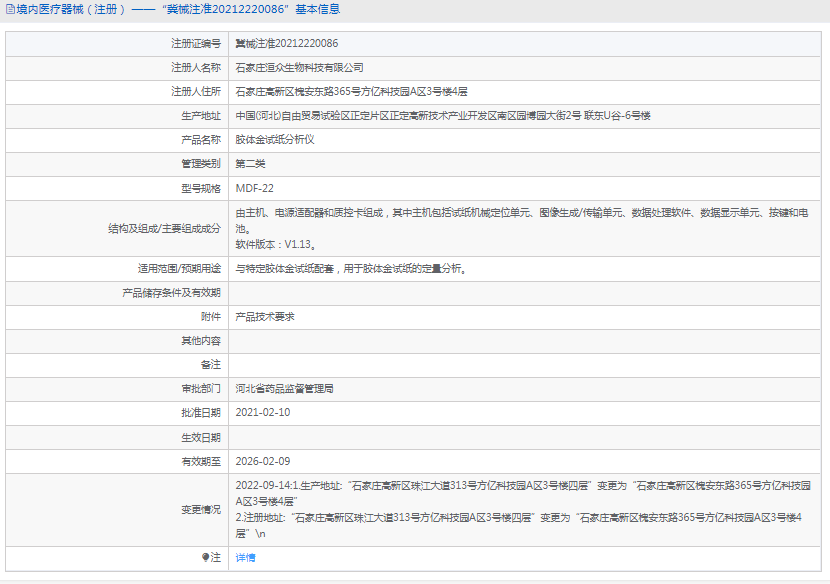Select the 附件 label
Image resolution: width=830 pixels, height=584 pixels.
211,317
